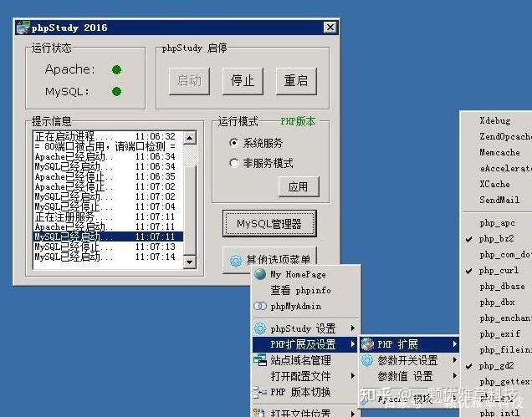Select 非服务模式 radio button

[x=233, y=163]
